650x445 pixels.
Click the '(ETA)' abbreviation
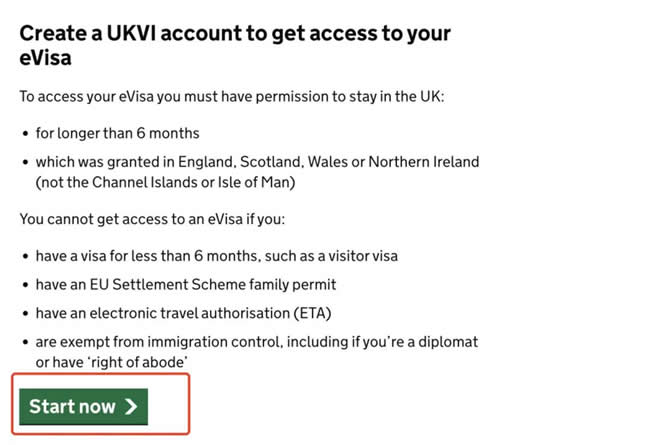[x=312, y=313]
